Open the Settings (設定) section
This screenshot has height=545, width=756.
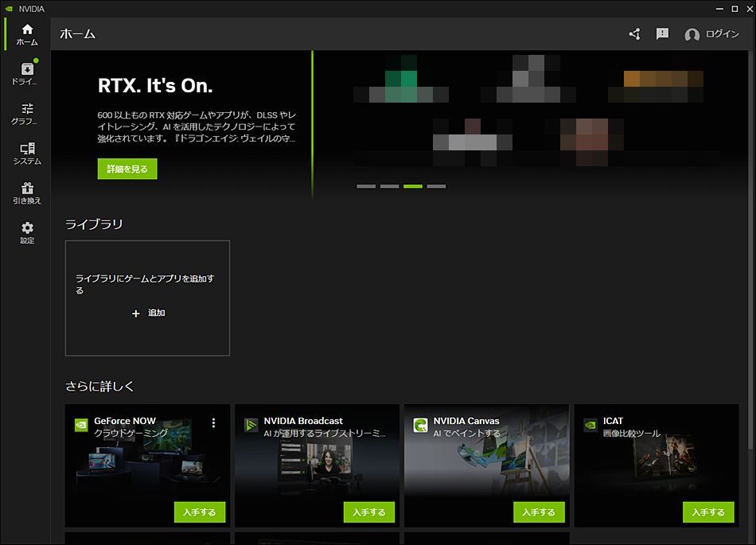point(26,232)
